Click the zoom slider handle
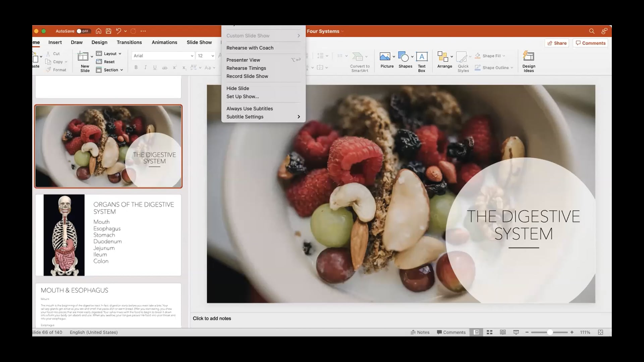The width and height of the screenshot is (644, 362). click(x=550, y=332)
